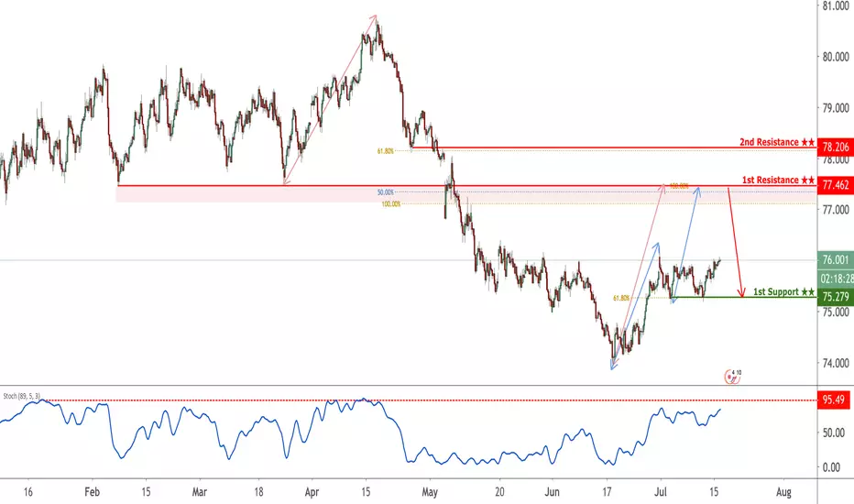Select the 1st Resistance label

(x=778, y=180)
